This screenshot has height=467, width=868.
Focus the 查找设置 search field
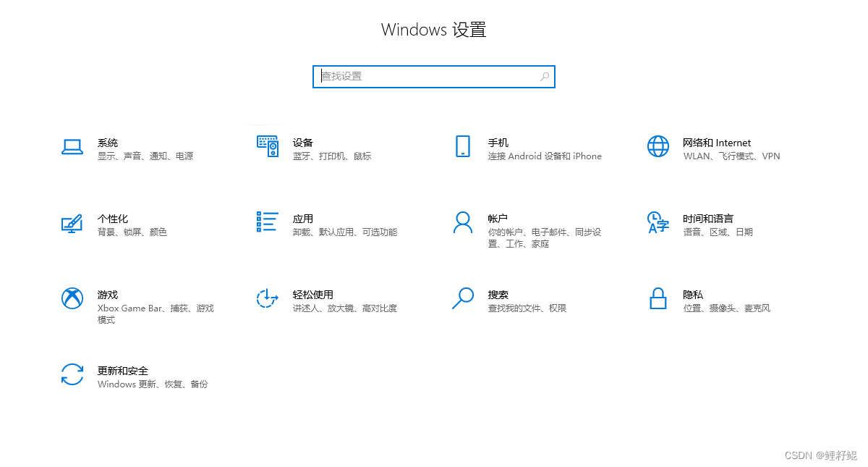pyautogui.click(x=434, y=76)
